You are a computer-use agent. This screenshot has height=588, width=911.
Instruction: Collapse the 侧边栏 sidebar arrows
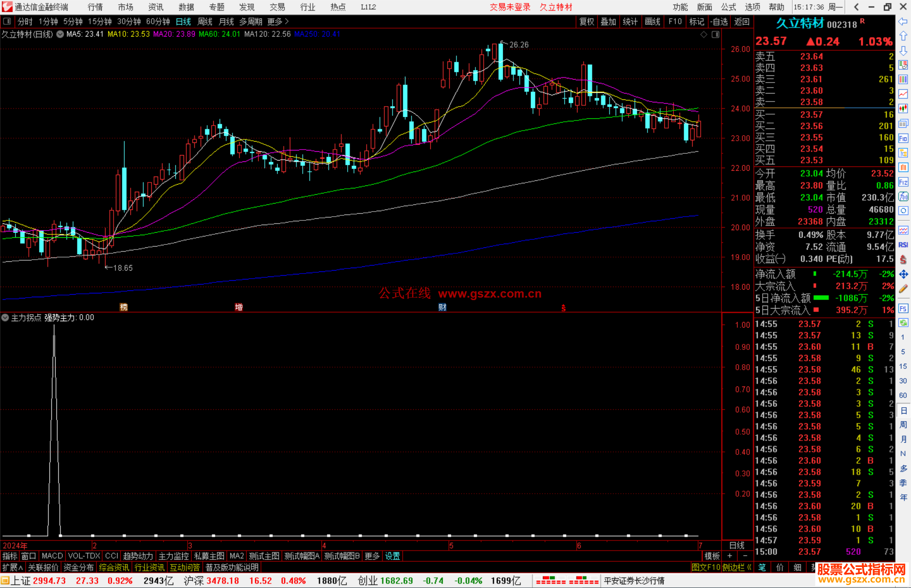coord(749,567)
